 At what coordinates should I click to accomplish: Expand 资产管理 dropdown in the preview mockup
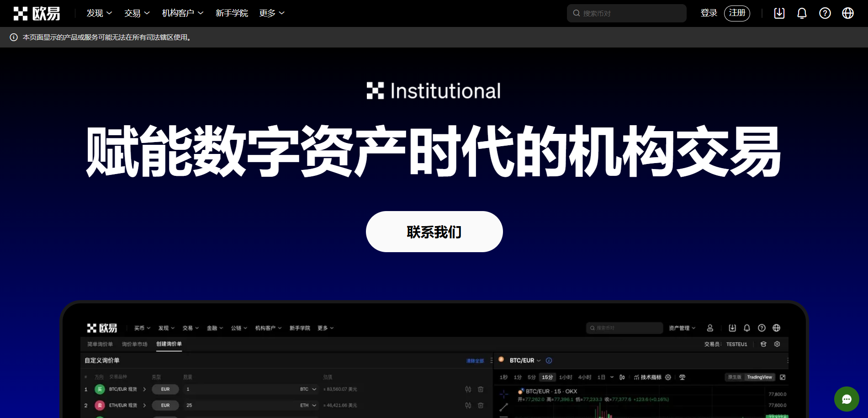click(x=682, y=328)
